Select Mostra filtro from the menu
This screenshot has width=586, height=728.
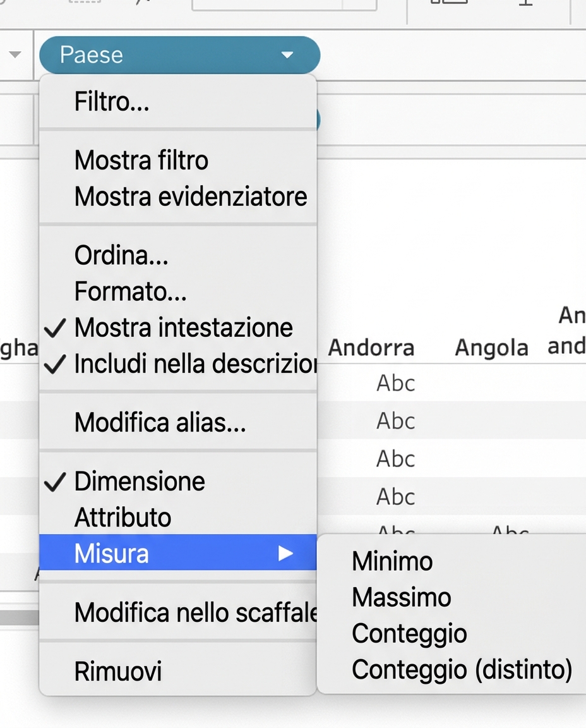pos(141,160)
